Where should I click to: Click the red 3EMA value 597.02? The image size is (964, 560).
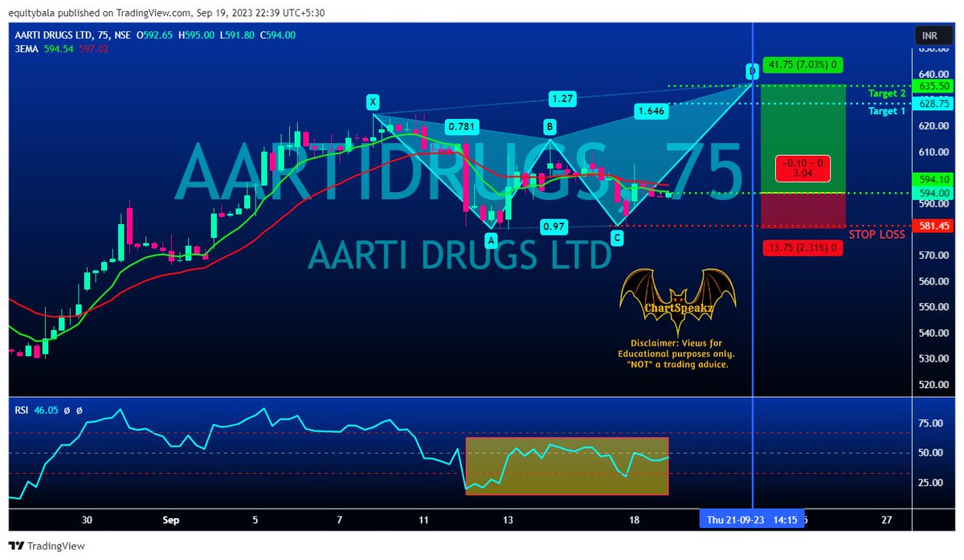click(x=92, y=49)
